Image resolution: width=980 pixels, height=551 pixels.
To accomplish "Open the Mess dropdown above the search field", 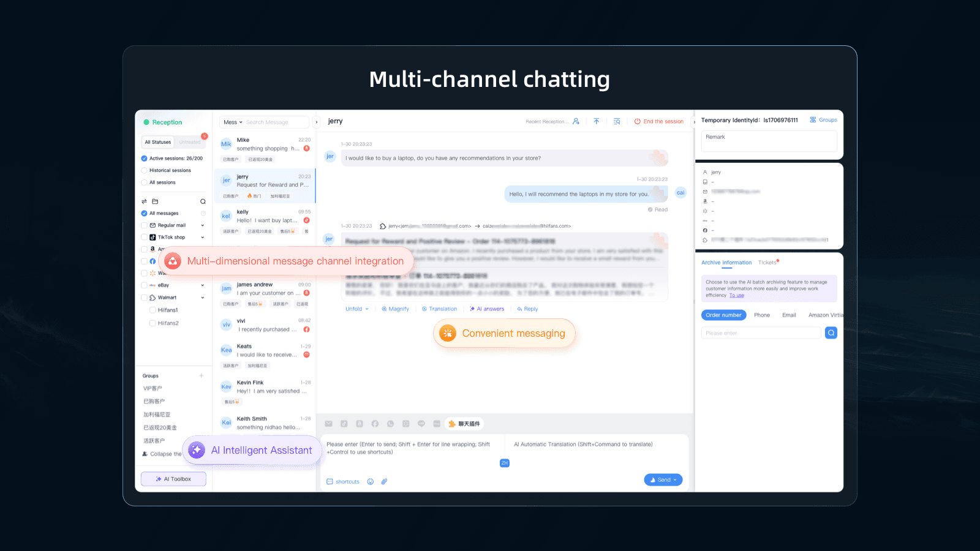I will (232, 122).
